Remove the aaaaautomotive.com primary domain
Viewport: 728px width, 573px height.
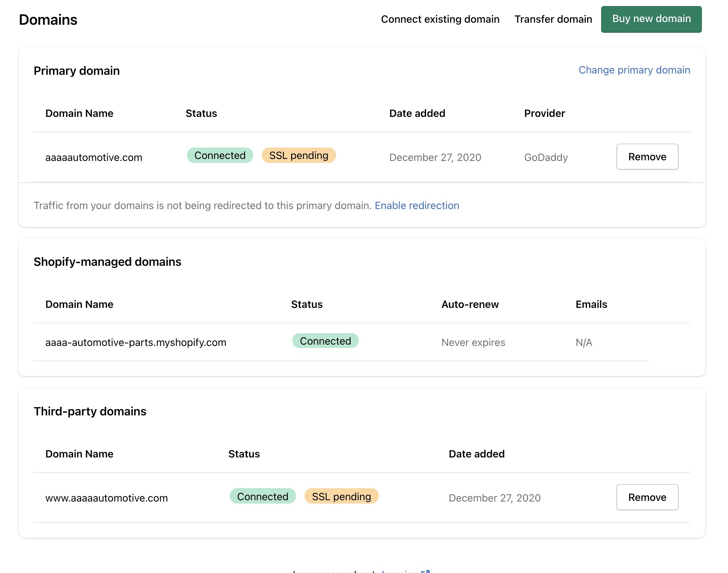(x=647, y=157)
